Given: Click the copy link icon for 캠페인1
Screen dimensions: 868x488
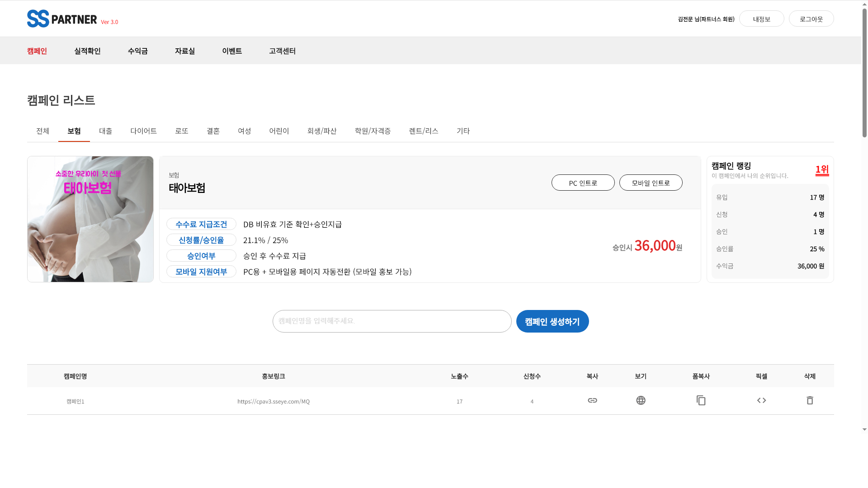Looking at the screenshot, I should click(592, 400).
